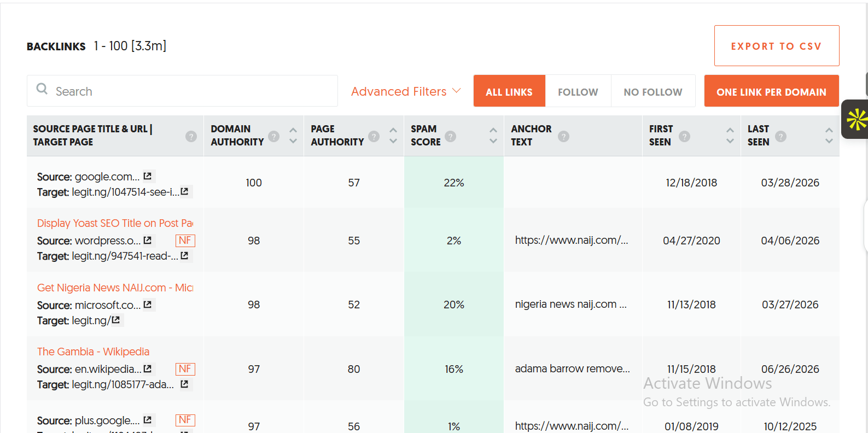The width and height of the screenshot is (868, 433).
Task: Open The Gambia - Wikipedia link
Action: coord(93,352)
